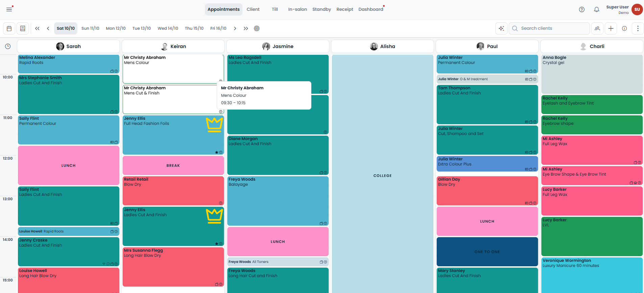Click the AI sparkle icon
644x293 pixels.
(x=501, y=28)
